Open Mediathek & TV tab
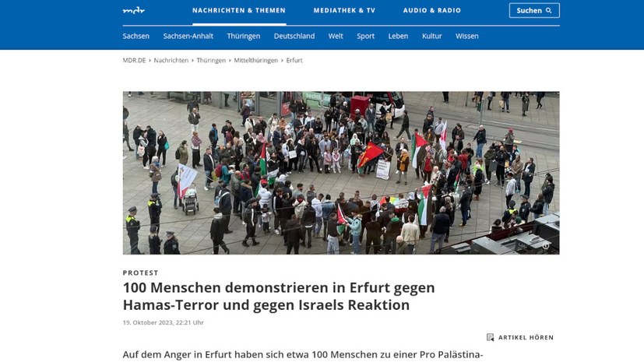The height and width of the screenshot is (362, 644). click(x=344, y=11)
